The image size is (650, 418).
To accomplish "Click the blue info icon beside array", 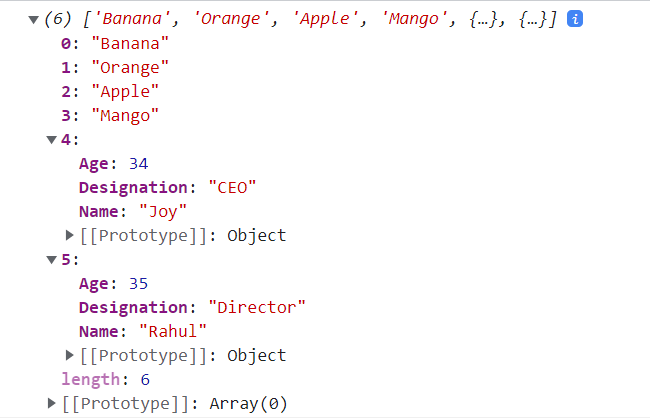I will (575, 19).
